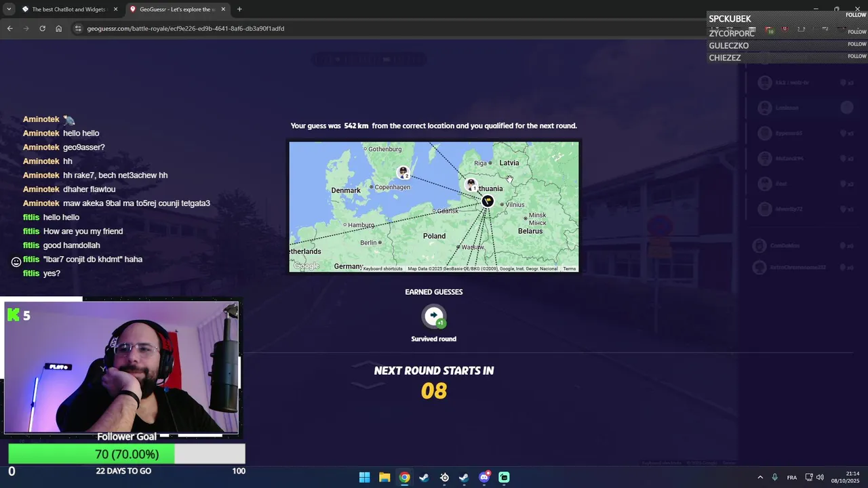The height and width of the screenshot is (488, 868).
Task: Click the NEXT ROUND STARTS IN countdown
Action: 434,383
